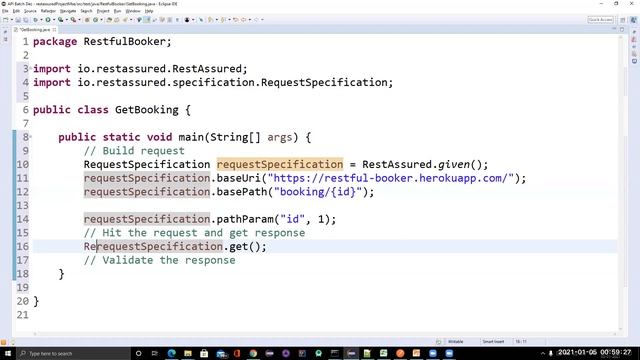
Task: Toggle the highlighted Mark Occurrences toolbar icon
Action: click(x=147, y=20)
